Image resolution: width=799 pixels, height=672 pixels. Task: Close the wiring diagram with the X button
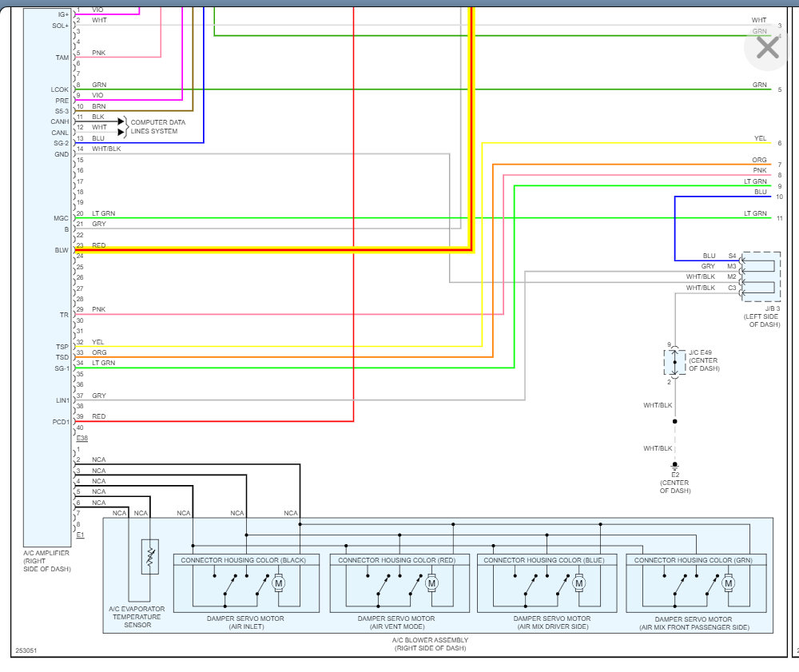[x=767, y=49]
